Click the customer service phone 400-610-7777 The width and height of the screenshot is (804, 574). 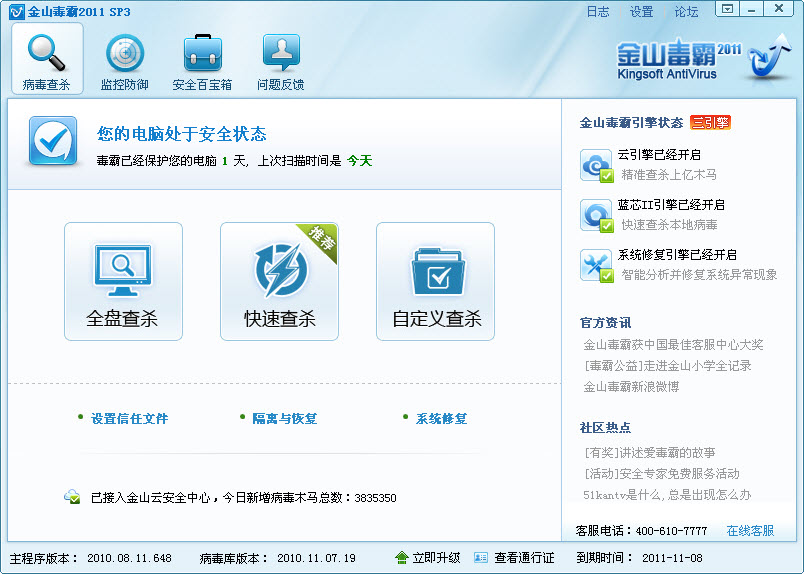[x=671, y=531]
